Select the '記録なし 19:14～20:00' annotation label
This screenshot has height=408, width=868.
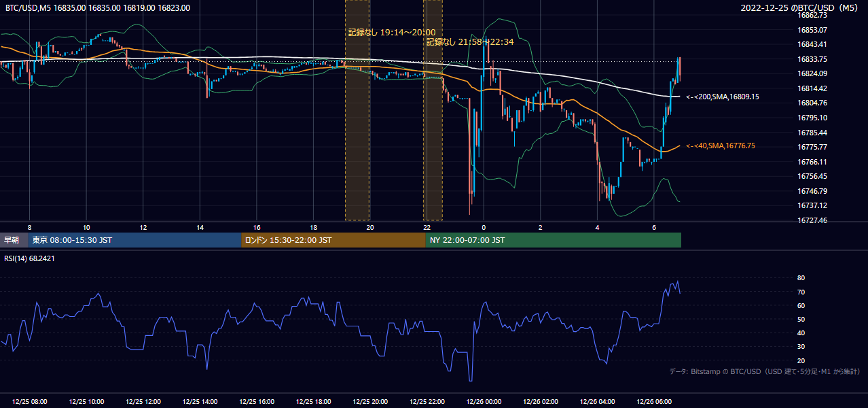pyautogui.click(x=392, y=32)
